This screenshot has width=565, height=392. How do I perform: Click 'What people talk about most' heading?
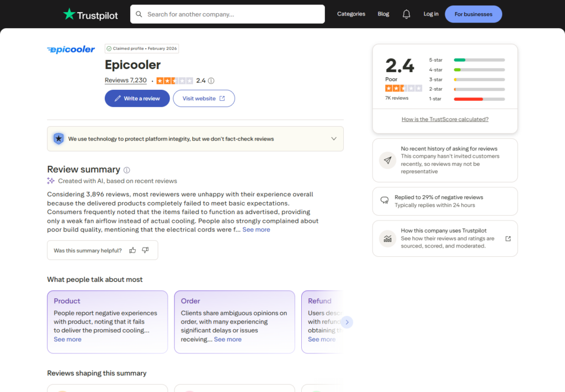click(95, 280)
